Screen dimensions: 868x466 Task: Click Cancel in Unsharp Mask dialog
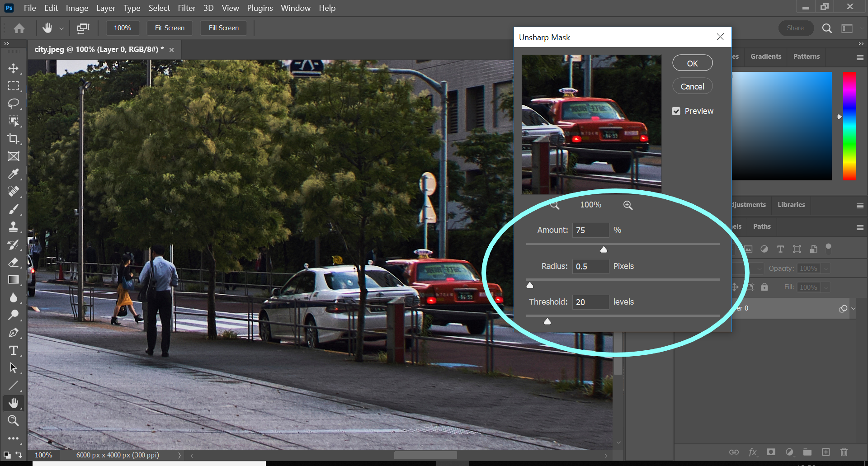tap(693, 86)
